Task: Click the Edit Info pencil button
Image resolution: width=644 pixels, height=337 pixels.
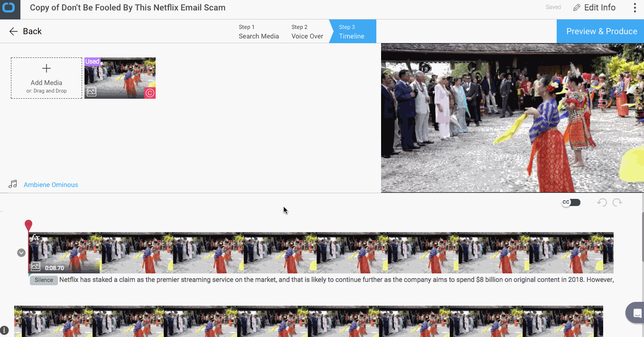Action: point(594,8)
